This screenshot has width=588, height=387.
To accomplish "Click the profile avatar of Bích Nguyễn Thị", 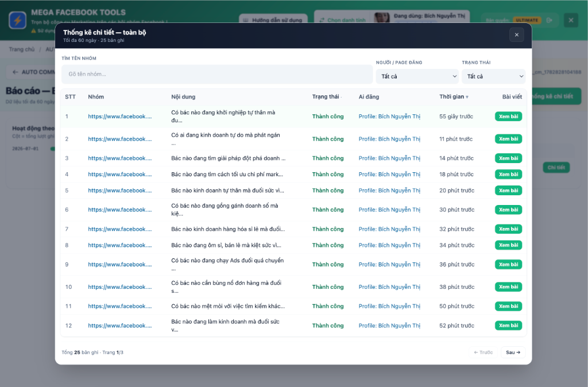I will pyautogui.click(x=382, y=18).
